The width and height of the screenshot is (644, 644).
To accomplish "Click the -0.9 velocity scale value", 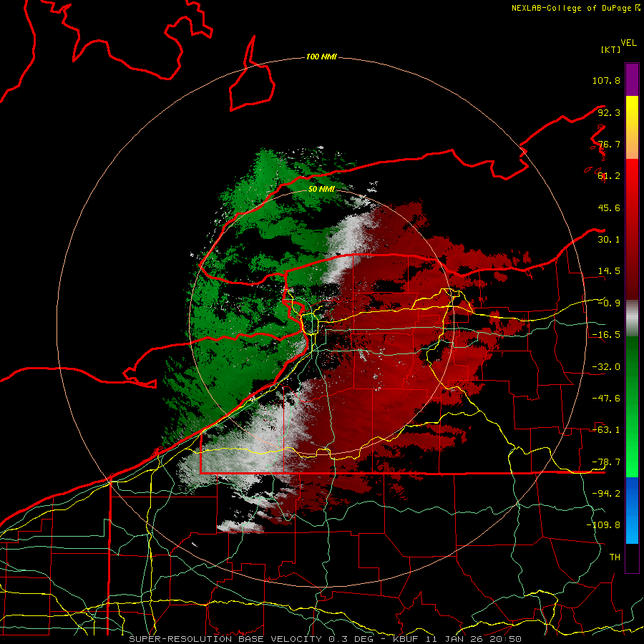I will coord(609,303).
